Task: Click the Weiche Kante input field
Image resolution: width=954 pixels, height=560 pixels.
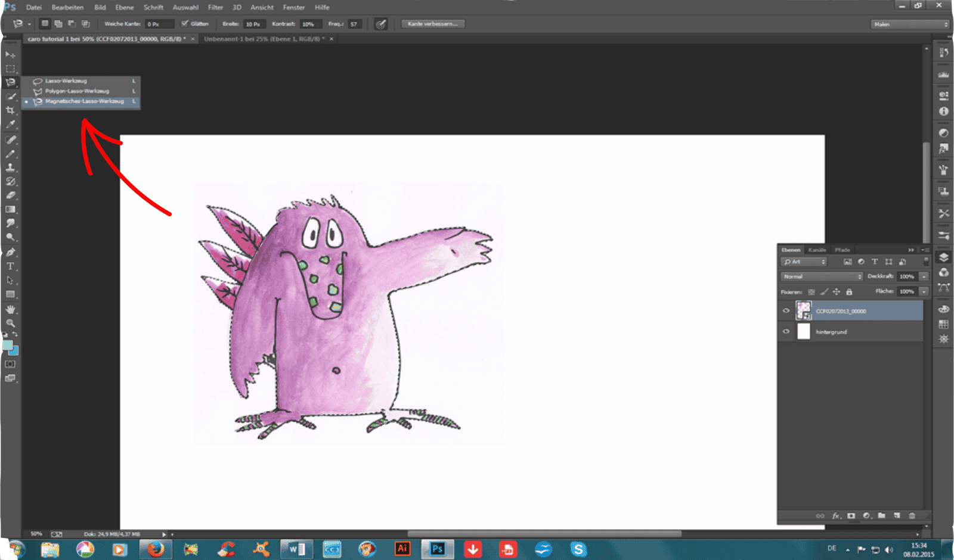Action: [159, 24]
